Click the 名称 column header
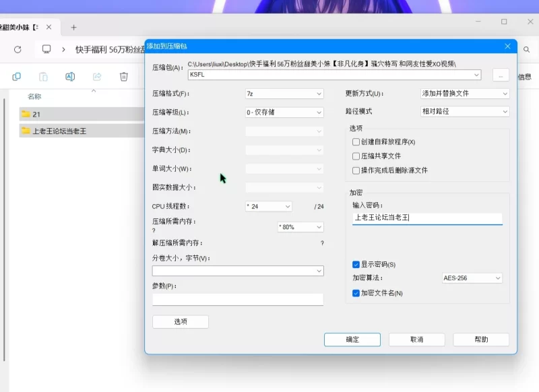The image size is (539, 392). coord(34,96)
